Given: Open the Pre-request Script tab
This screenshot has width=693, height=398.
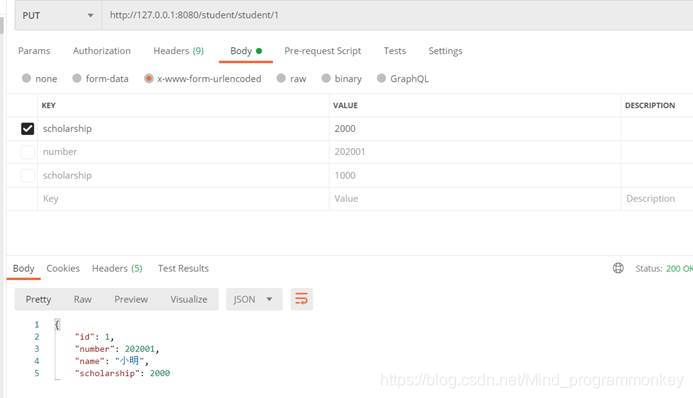Looking at the screenshot, I should pyautogui.click(x=323, y=51).
